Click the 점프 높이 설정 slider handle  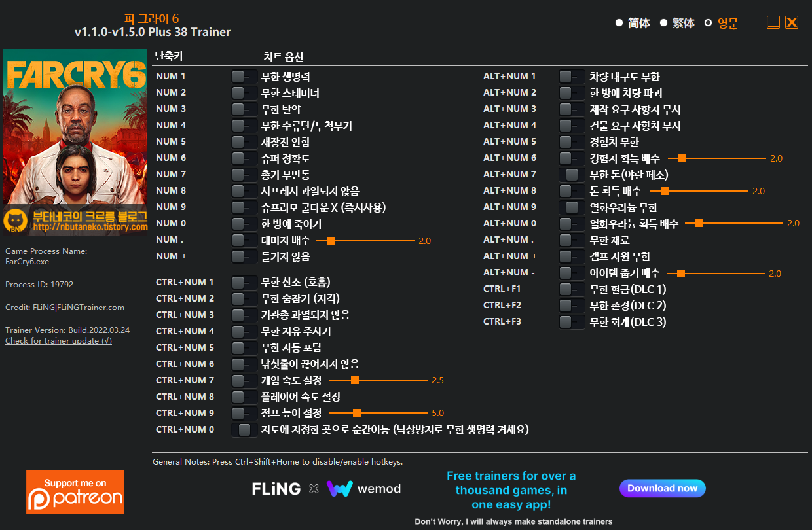tap(357, 413)
